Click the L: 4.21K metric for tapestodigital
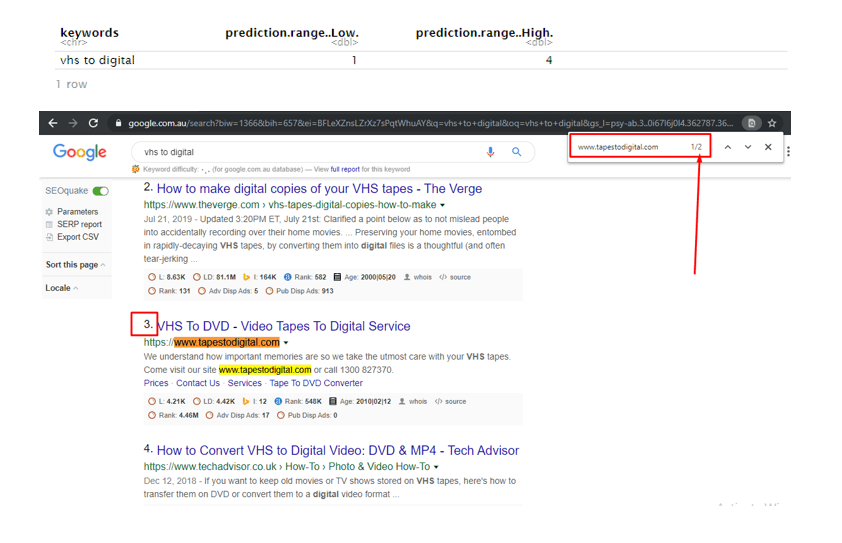This screenshot has height=543, width=842. [167, 402]
